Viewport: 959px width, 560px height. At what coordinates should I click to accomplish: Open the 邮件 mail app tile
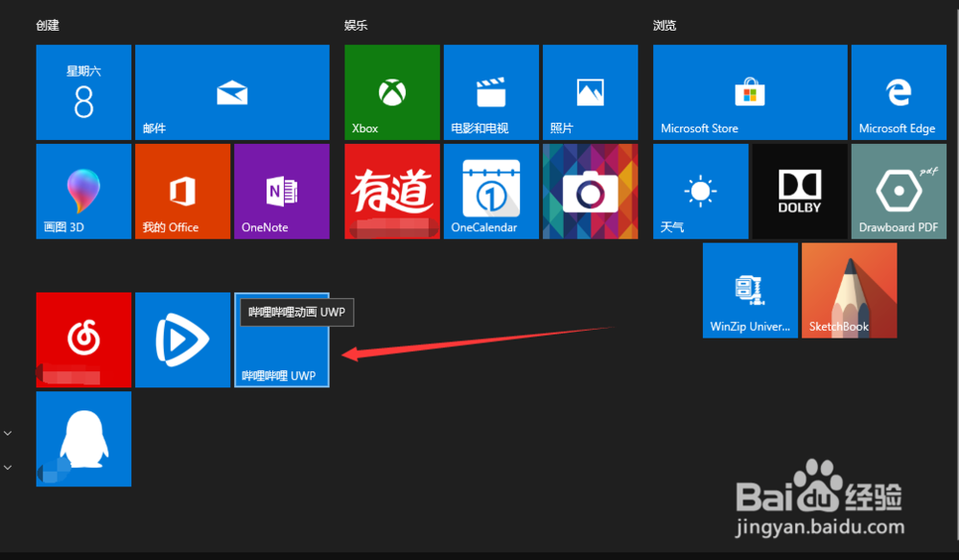232,91
